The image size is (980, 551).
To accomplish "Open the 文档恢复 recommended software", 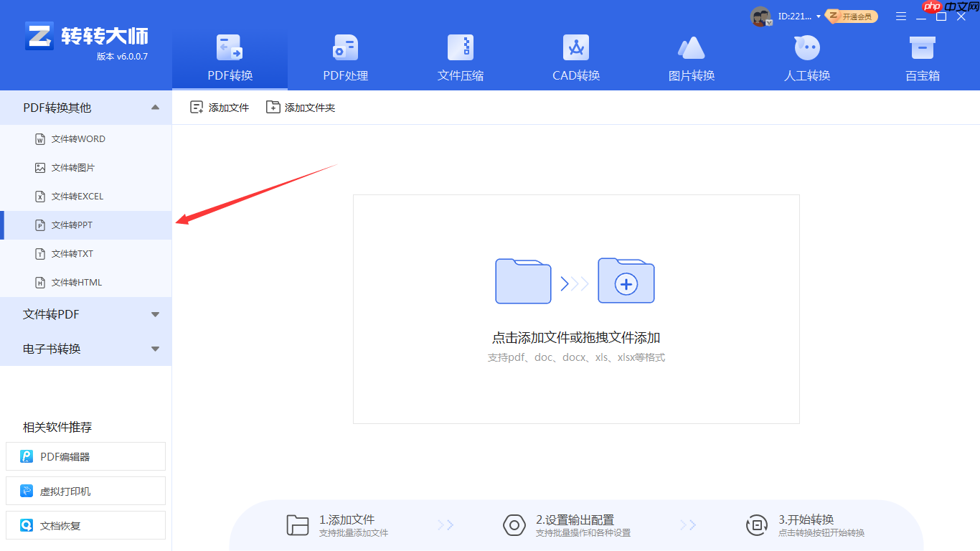I will [85, 525].
